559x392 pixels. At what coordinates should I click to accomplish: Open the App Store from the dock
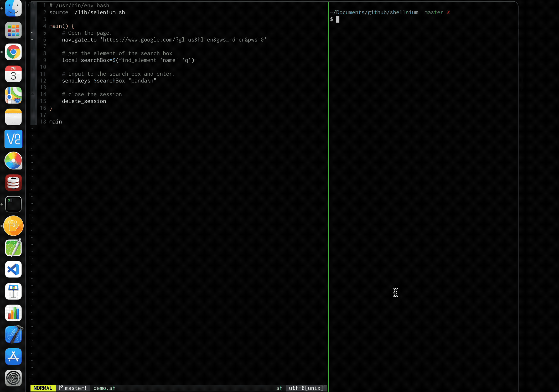[x=13, y=356]
